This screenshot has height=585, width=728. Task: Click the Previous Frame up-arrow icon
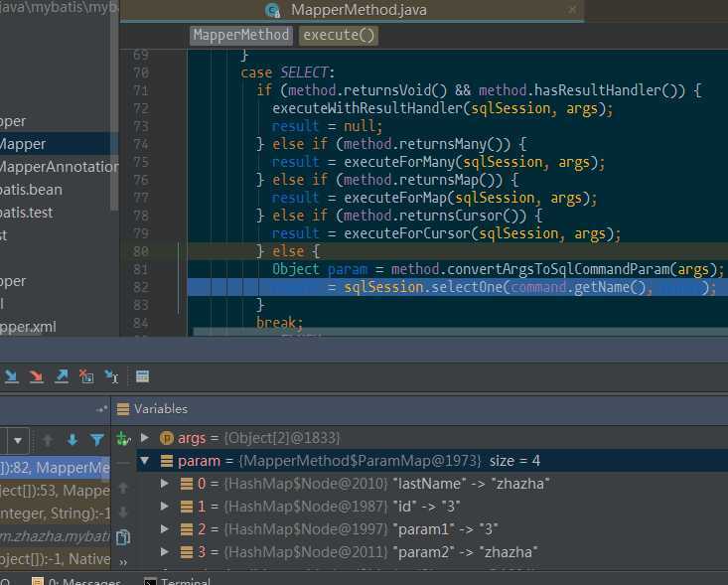click(48, 440)
